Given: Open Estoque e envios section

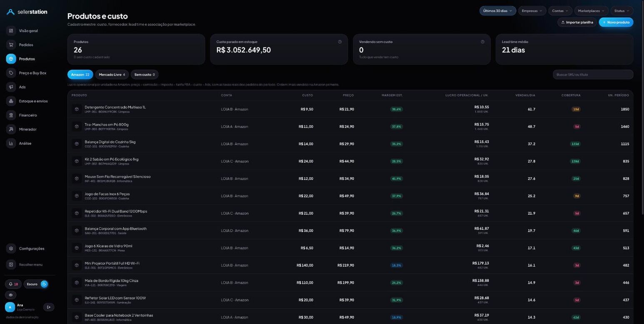Looking at the screenshot, I should [x=28, y=101].
